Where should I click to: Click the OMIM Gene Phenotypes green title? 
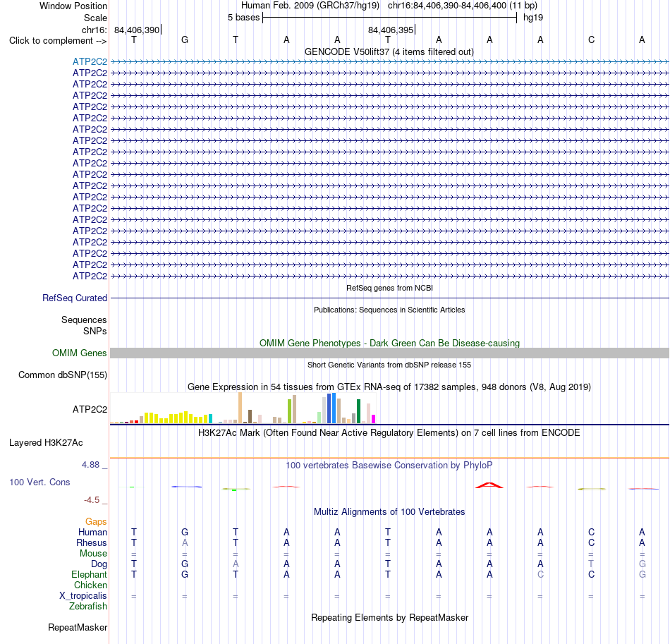coord(389,343)
